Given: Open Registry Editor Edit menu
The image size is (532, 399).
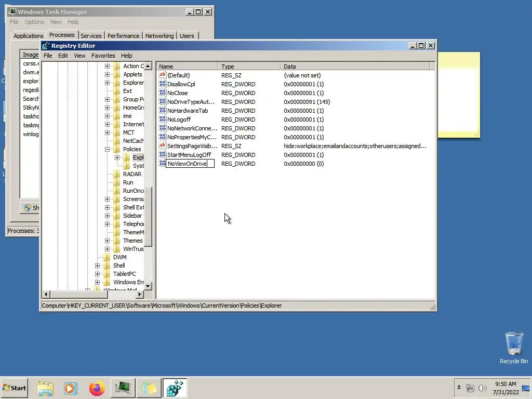Looking at the screenshot, I should [x=63, y=56].
